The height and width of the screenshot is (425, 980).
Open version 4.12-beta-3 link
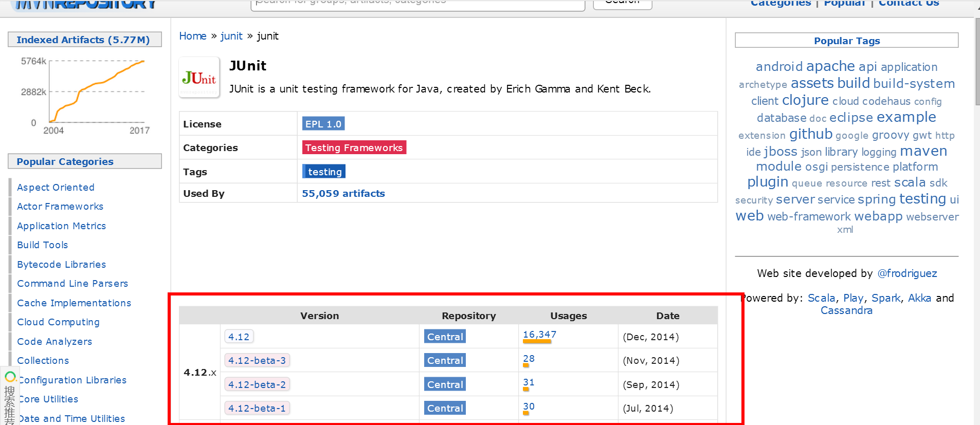click(x=257, y=360)
